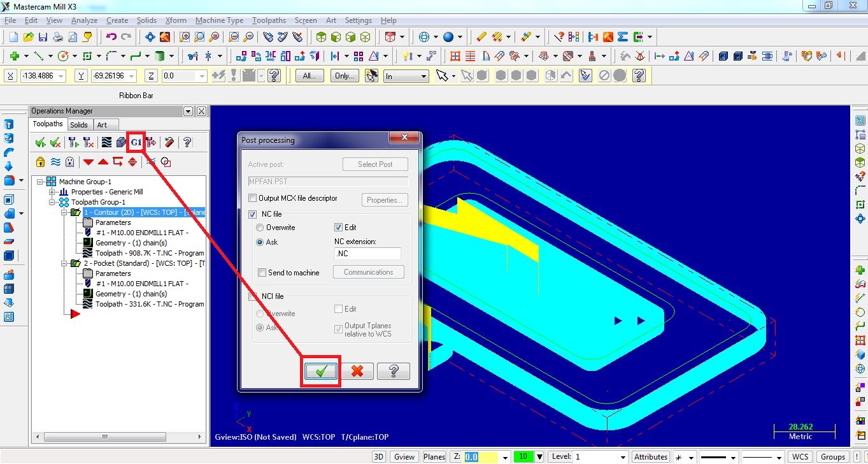868x464 pixels.
Task: Open the Toolpaths menu
Action: click(x=269, y=20)
